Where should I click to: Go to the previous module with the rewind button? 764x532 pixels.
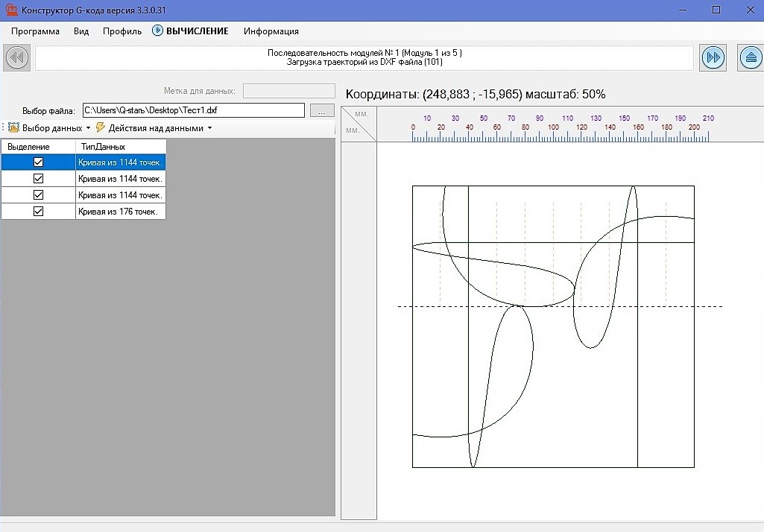[x=18, y=57]
